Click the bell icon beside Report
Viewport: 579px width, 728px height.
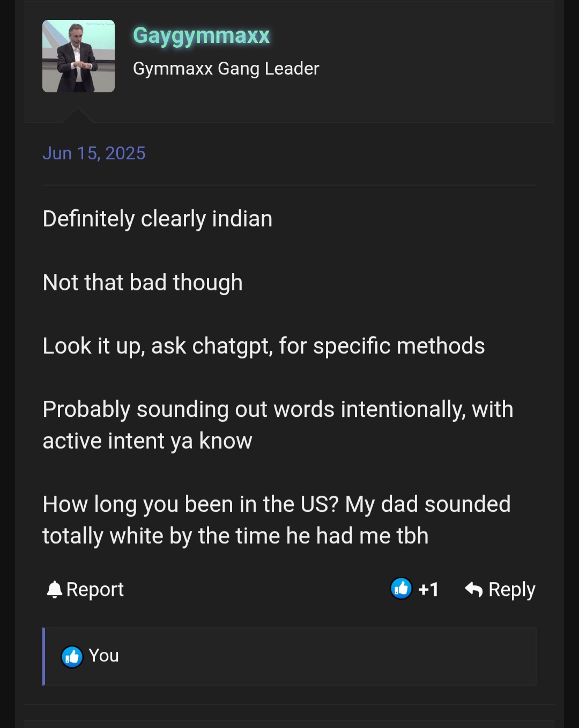(54, 589)
